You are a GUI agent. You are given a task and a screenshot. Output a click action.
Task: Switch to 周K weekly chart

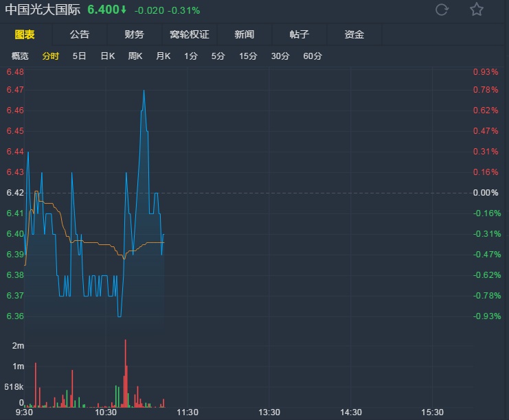tap(135, 56)
